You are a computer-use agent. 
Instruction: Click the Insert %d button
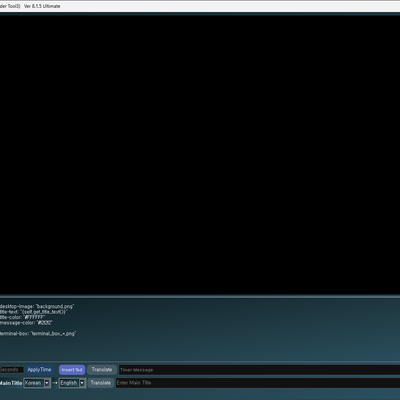(72, 370)
